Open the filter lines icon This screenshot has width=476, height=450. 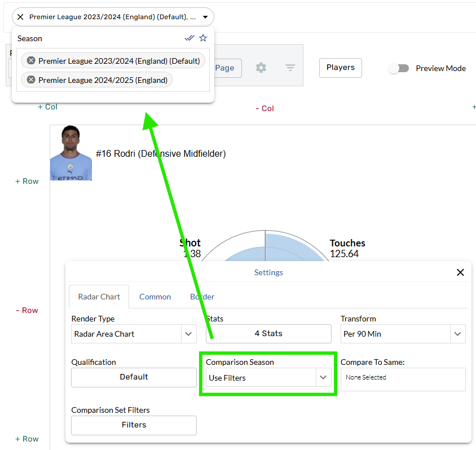coord(290,68)
